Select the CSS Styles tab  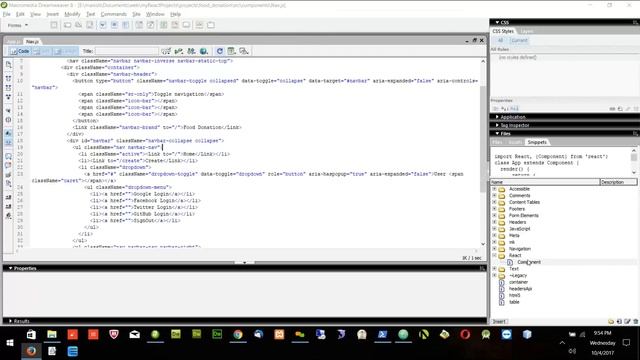503,31
